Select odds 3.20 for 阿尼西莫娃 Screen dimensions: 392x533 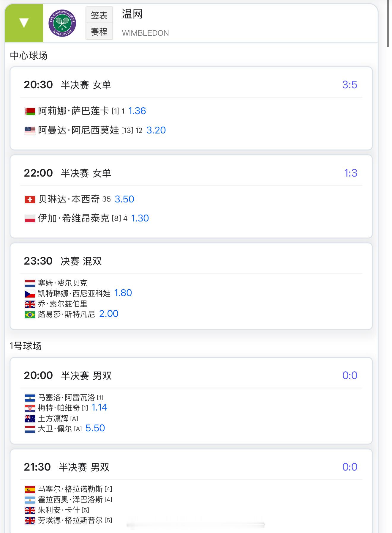tap(156, 130)
